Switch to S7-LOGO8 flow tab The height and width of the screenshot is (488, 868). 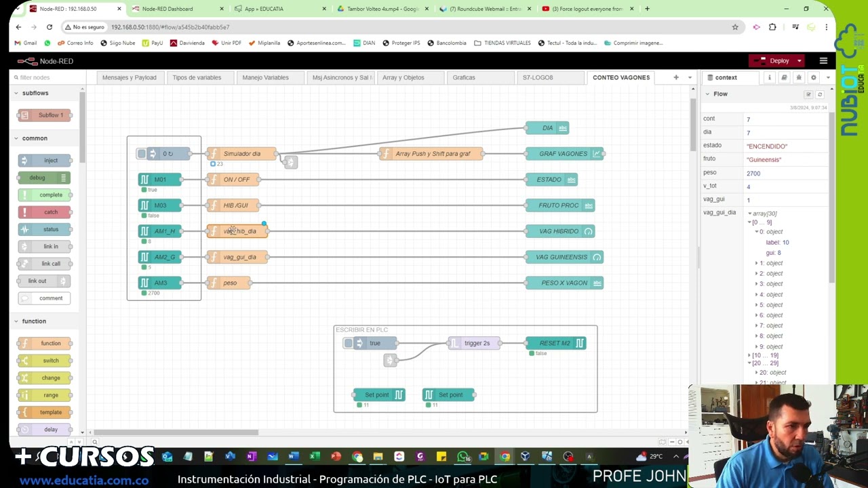pos(538,77)
